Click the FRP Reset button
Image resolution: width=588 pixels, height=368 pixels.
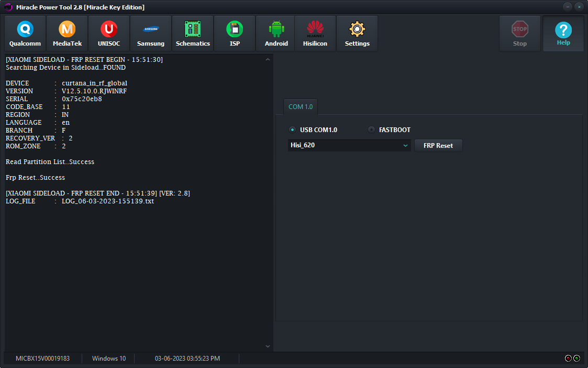point(438,146)
